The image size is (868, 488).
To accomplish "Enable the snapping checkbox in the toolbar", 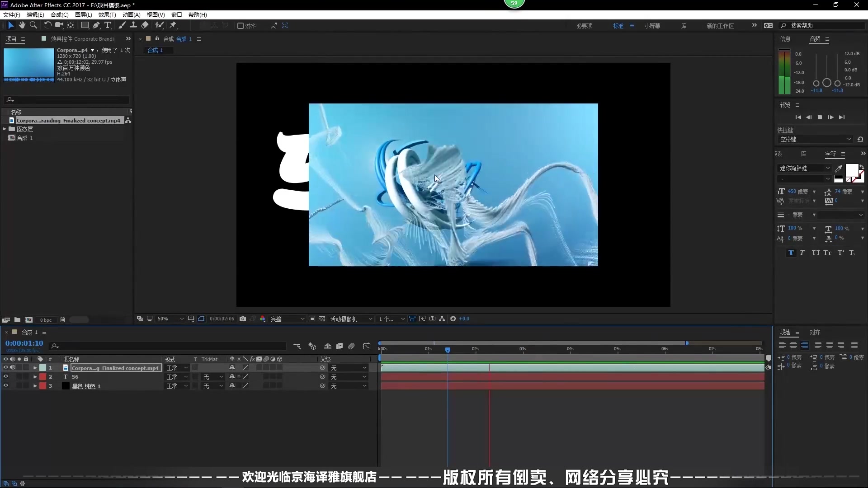I will 241,26.
